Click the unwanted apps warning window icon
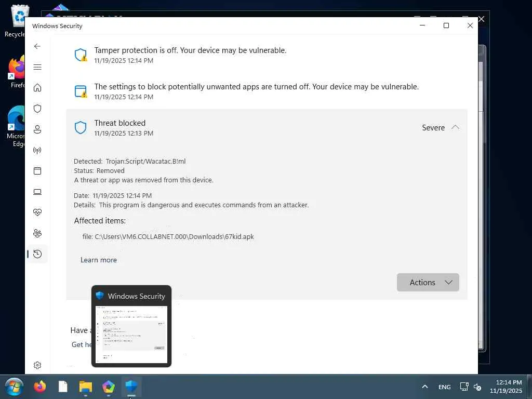The height and width of the screenshot is (399, 532). click(x=81, y=91)
